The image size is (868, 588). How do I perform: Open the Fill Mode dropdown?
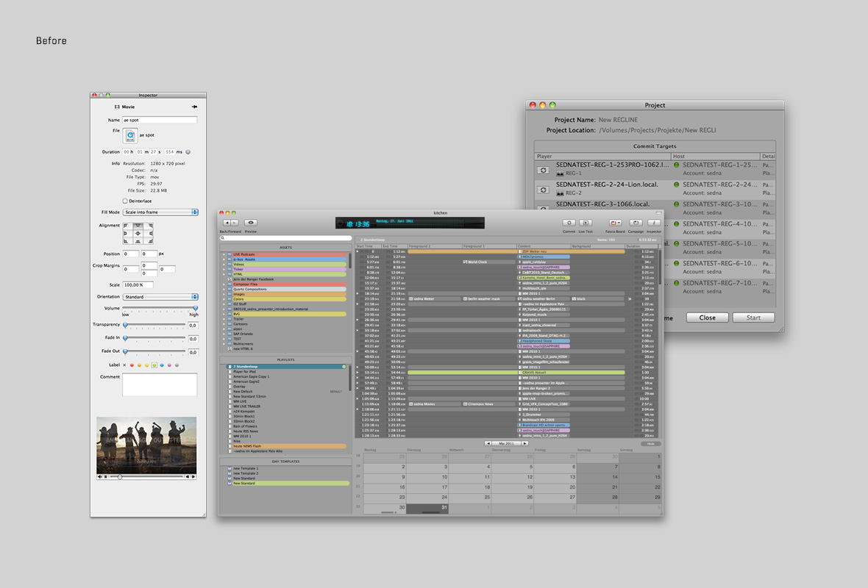[x=160, y=212]
